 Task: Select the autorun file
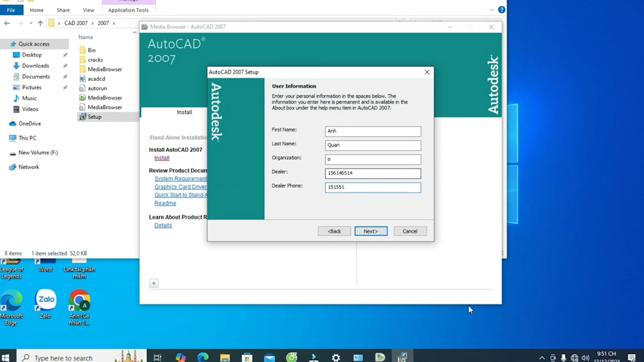tap(97, 88)
